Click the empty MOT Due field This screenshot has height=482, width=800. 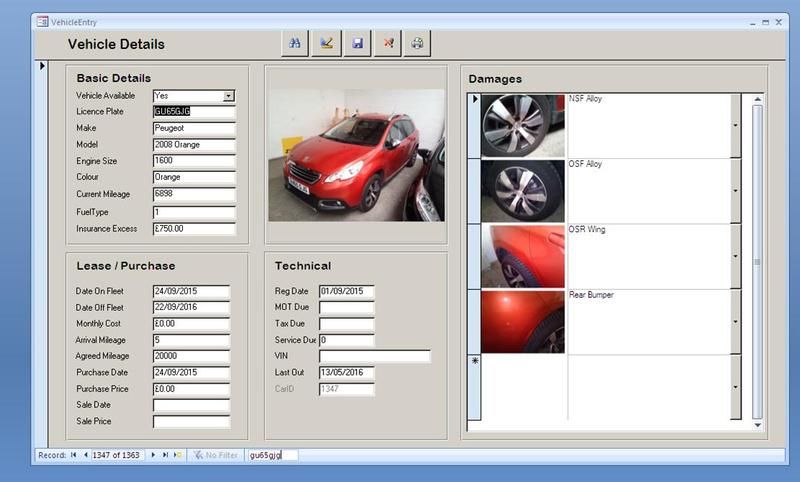346,308
